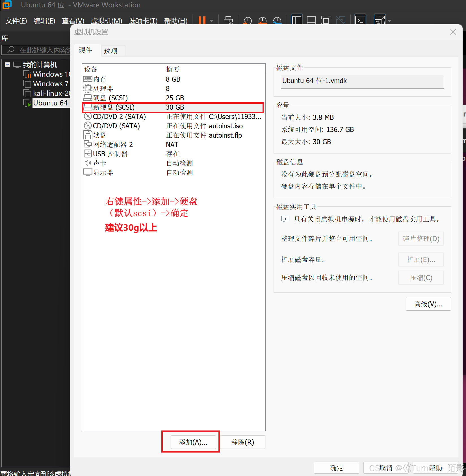Screen dimensions: 466x476
Task: Select the 处理器 device row
Action: (173, 88)
